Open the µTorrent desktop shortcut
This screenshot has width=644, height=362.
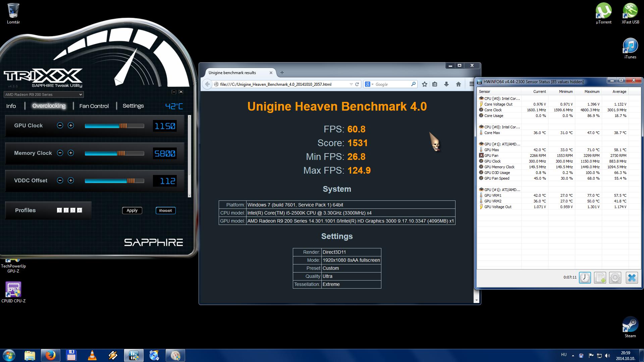tap(604, 13)
